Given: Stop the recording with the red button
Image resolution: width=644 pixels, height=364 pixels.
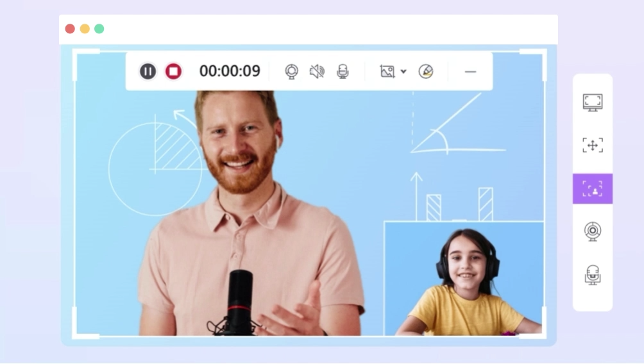Looking at the screenshot, I should pos(173,71).
